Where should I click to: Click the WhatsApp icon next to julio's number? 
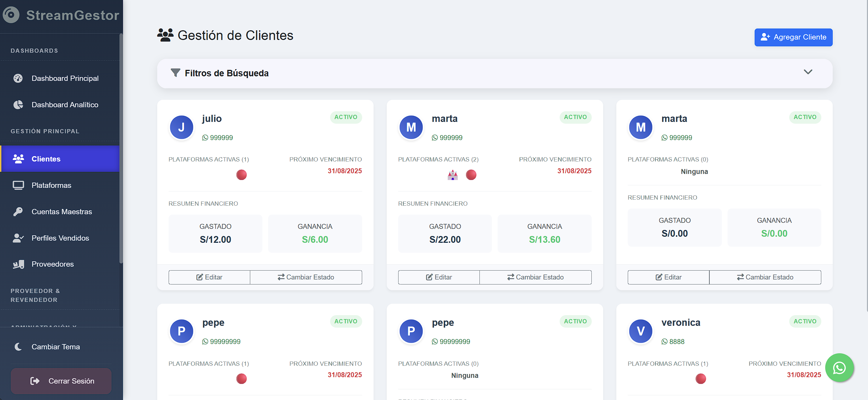tap(205, 138)
